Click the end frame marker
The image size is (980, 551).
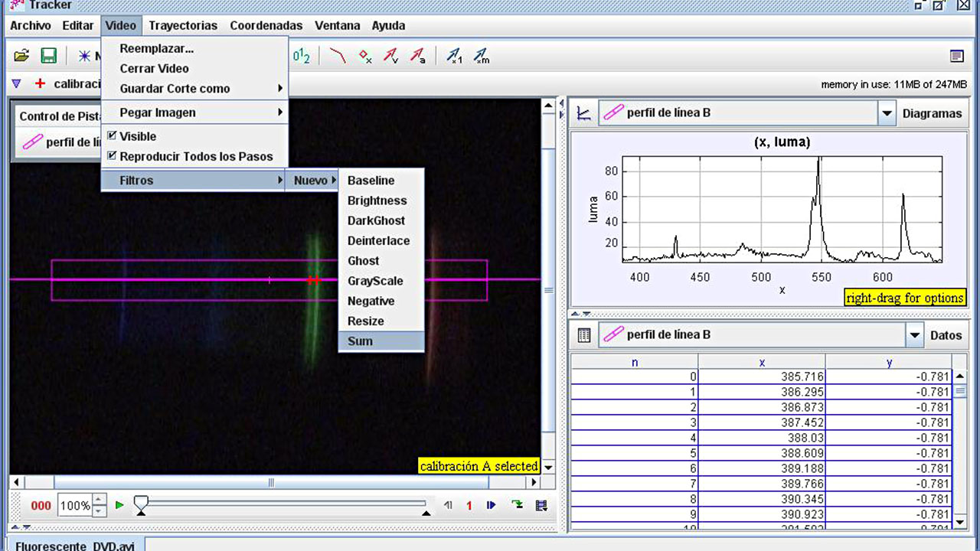pos(426,513)
